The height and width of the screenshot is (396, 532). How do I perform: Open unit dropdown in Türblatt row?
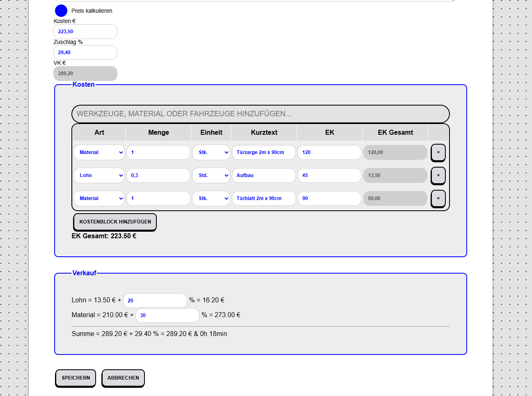211,198
